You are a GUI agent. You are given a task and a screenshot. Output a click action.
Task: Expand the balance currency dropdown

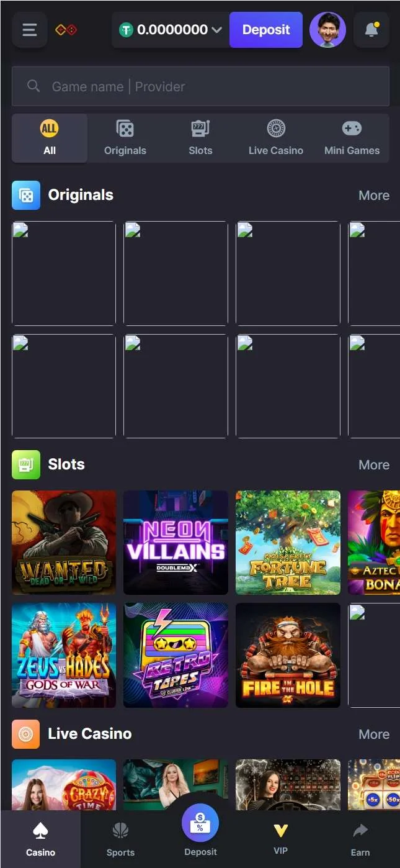(x=216, y=30)
